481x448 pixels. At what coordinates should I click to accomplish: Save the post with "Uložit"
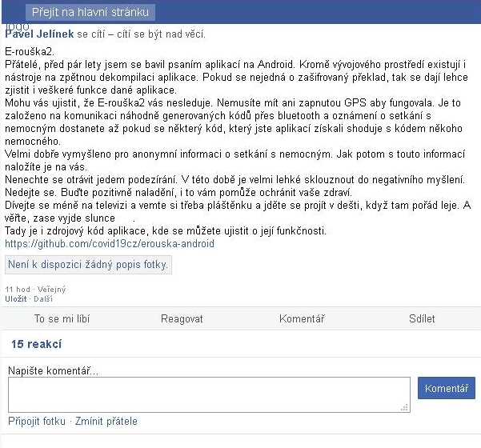coord(16,298)
